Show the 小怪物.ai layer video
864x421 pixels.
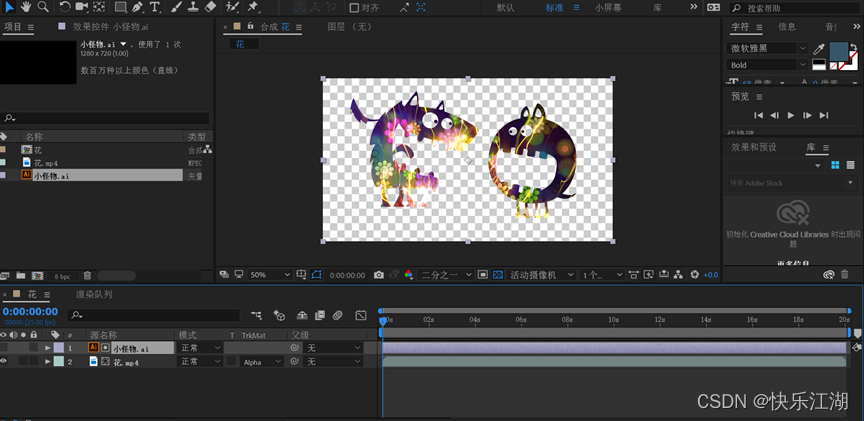point(4,348)
